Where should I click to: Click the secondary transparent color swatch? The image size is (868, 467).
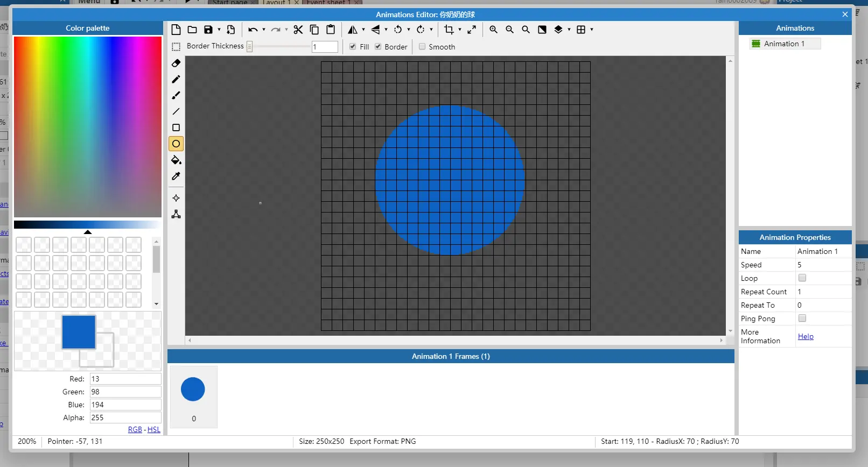click(x=105, y=358)
